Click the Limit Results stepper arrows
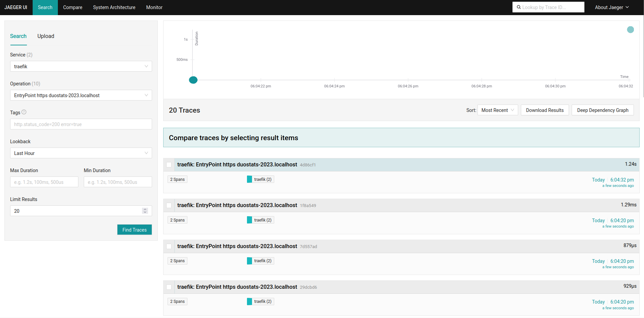This screenshot has height=318, width=644. 145,211
